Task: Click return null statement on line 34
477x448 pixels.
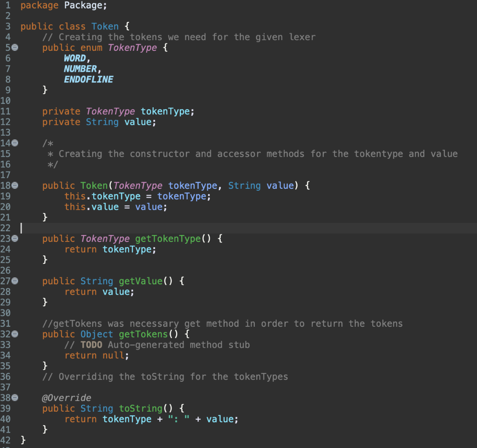Action: coord(96,356)
